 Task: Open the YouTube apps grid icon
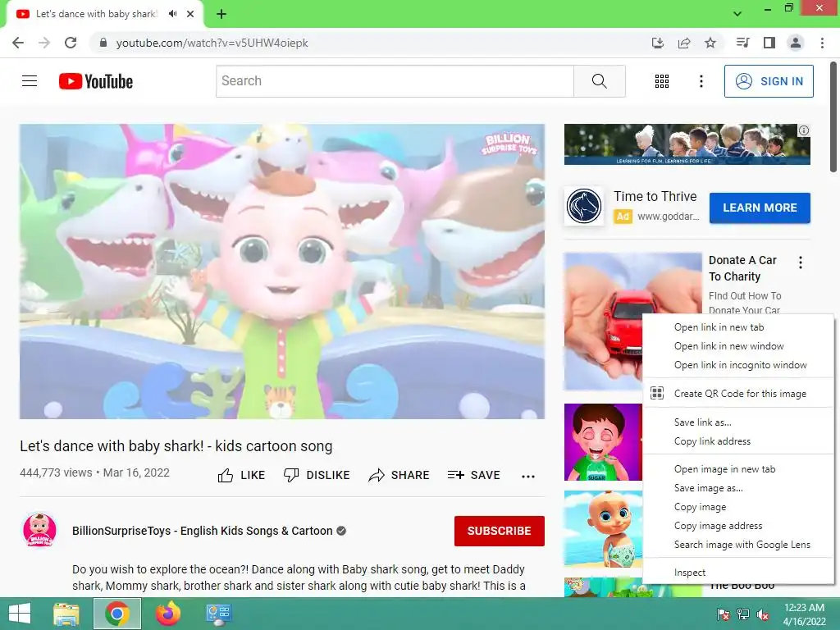click(x=662, y=81)
